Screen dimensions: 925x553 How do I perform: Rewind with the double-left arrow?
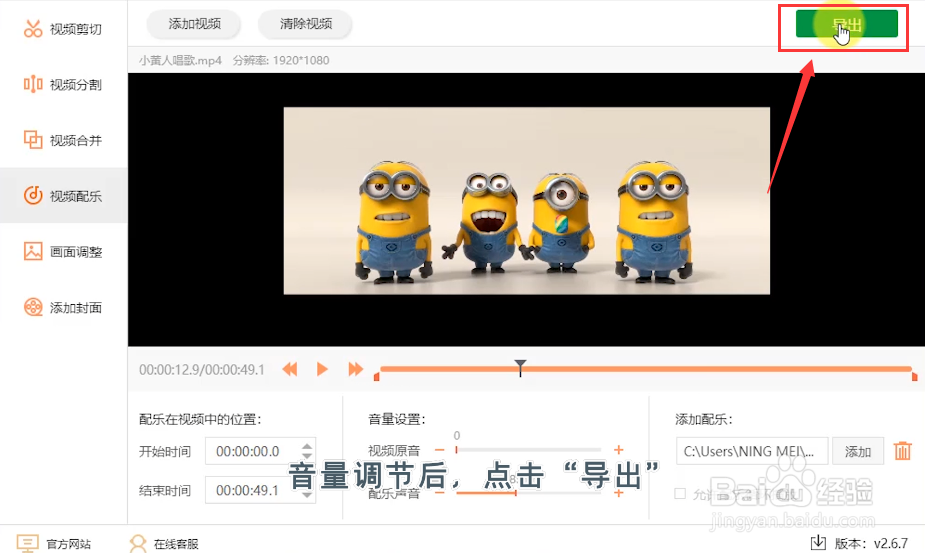pyautogui.click(x=290, y=369)
